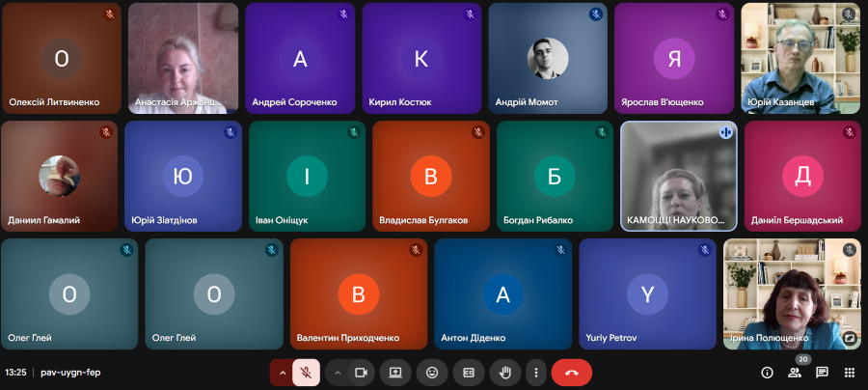868x390 pixels.
Task: Click the visual effects icon on Ірина's tile
Action: tap(849, 338)
